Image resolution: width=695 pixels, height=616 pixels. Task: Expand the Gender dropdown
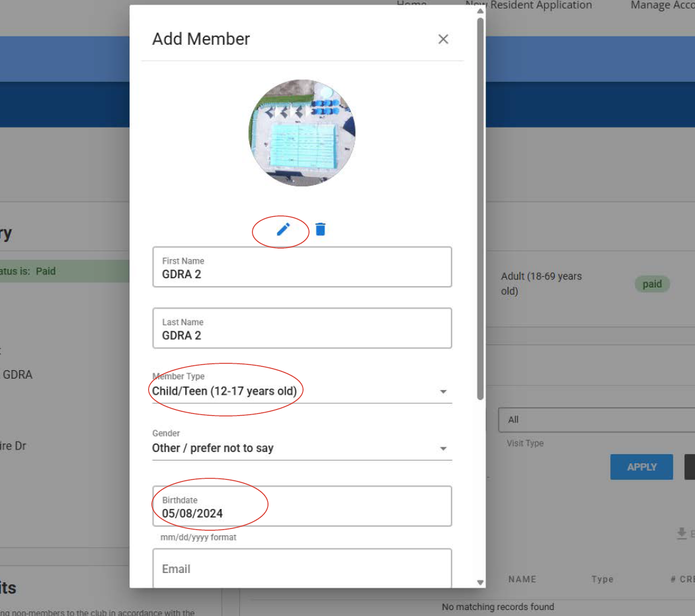pos(302,448)
